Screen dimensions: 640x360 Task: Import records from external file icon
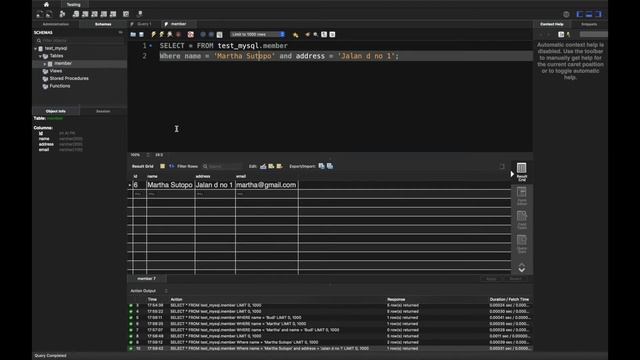click(330, 166)
